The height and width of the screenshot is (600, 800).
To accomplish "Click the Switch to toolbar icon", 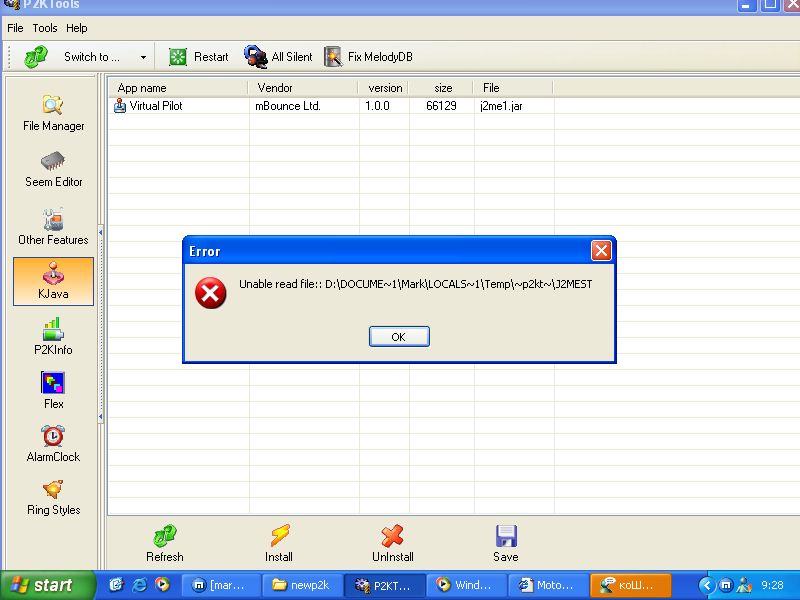I will (36, 57).
